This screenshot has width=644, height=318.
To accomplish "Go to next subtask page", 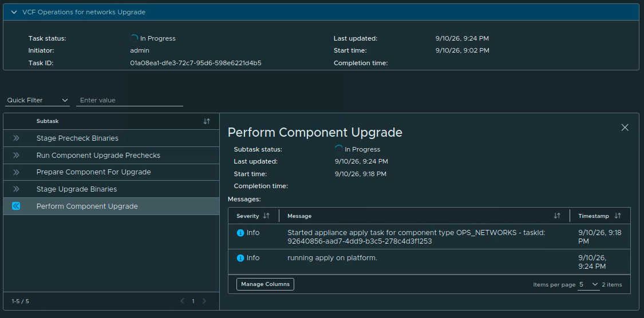I will pos(204,301).
